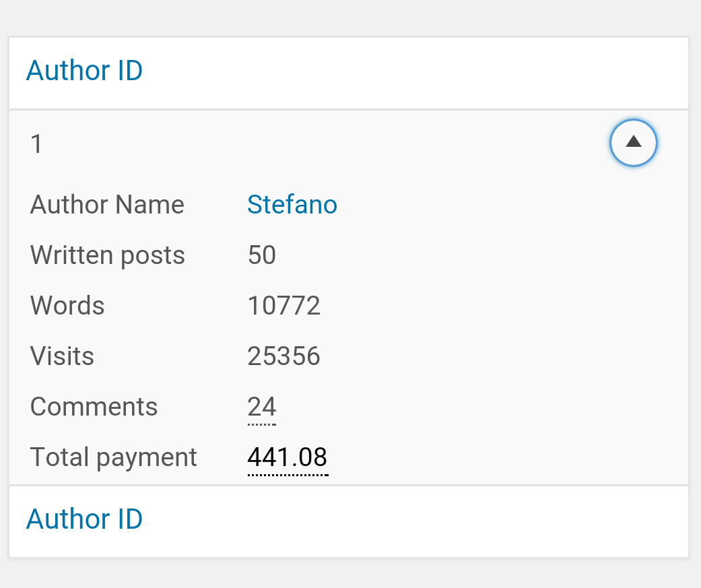Click the Comments count 24

pos(261,407)
